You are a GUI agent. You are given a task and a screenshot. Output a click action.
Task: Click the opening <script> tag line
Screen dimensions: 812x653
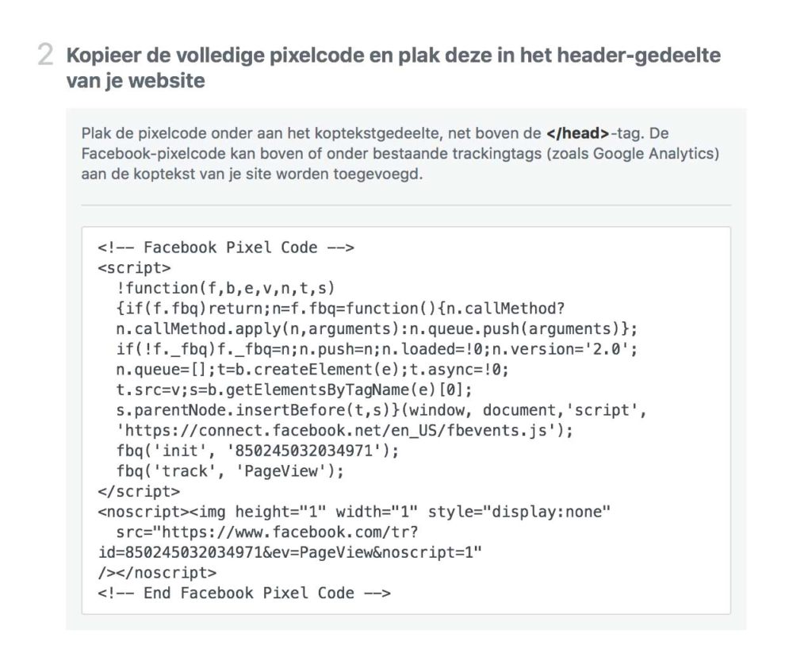[x=134, y=268]
